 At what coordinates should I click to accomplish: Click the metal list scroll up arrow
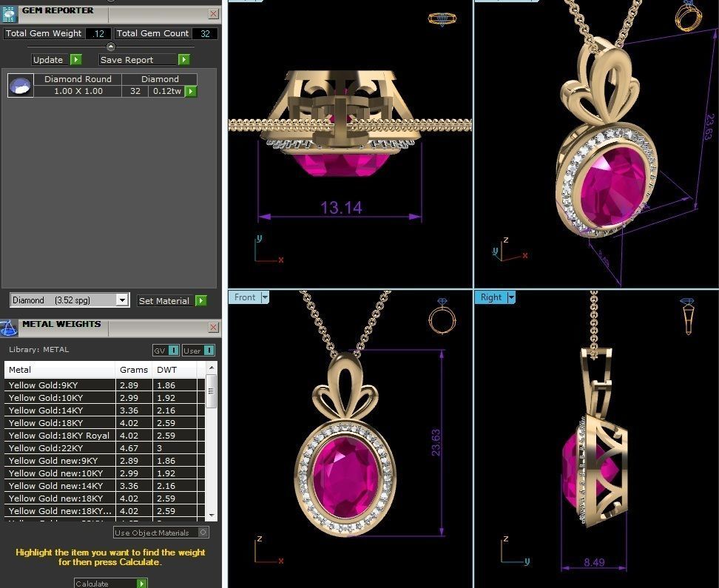point(212,368)
